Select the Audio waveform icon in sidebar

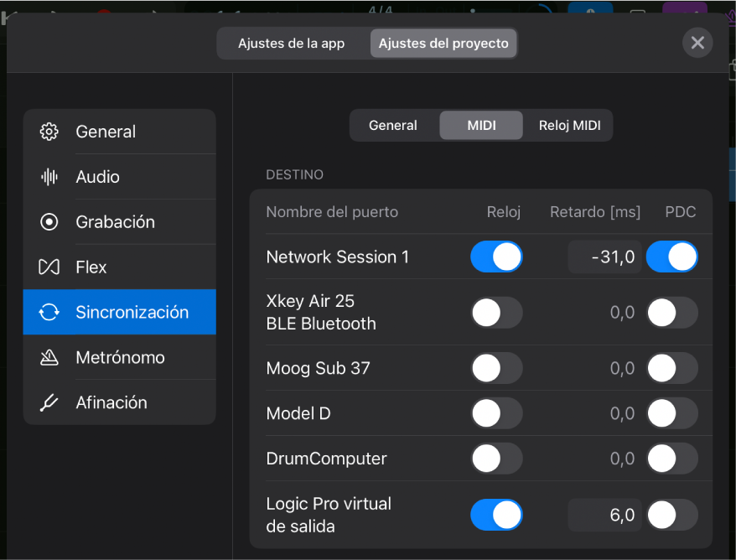pyautogui.click(x=49, y=177)
